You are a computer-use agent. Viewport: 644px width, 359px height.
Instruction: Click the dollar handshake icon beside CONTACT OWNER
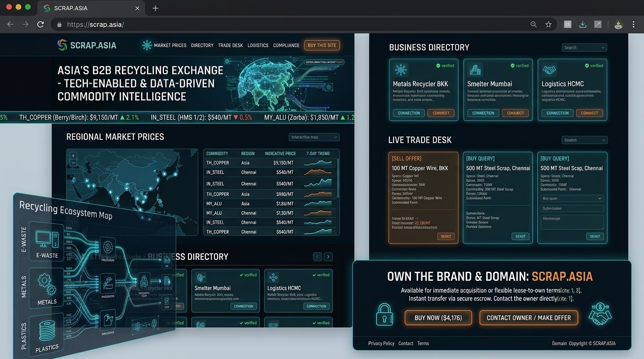coord(600,314)
